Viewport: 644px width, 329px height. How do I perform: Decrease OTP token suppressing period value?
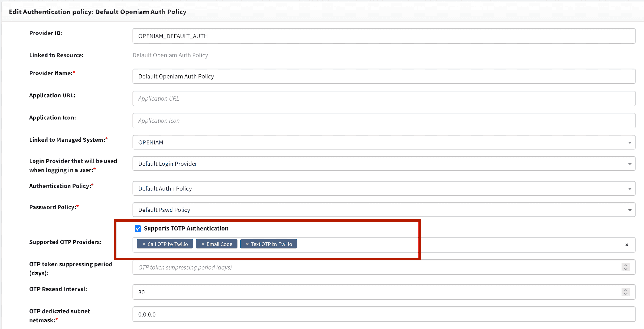[626, 270]
